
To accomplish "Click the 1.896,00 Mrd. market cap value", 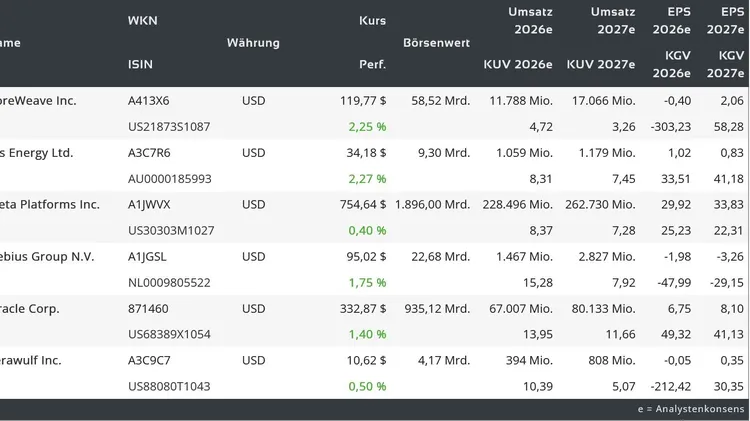I will coord(432,205).
